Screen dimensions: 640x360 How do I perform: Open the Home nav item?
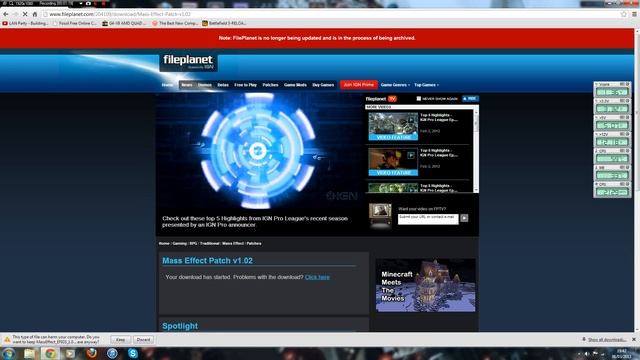167,85
